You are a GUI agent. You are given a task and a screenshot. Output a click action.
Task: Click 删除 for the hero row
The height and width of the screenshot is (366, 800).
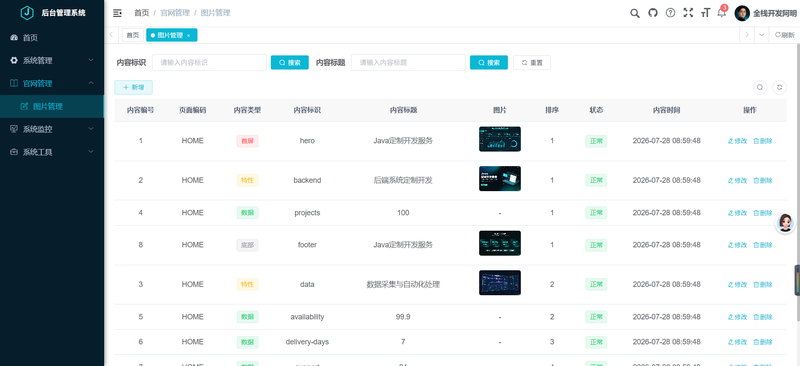click(x=763, y=141)
